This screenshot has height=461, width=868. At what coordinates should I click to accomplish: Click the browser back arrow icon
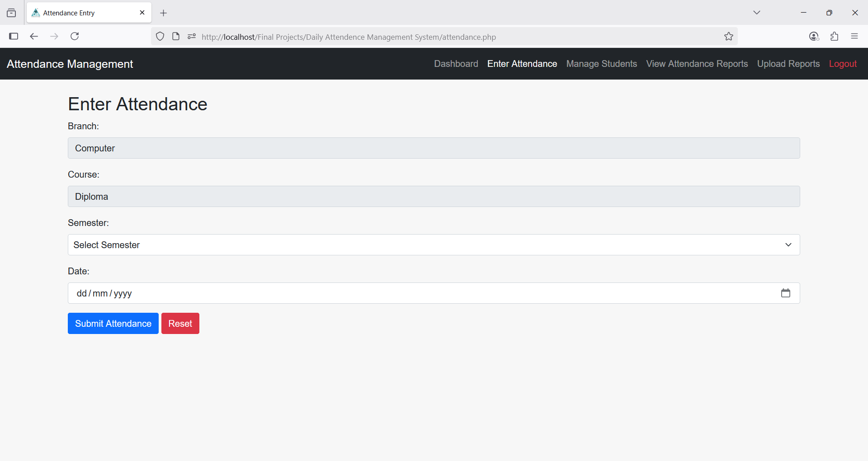pyautogui.click(x=34, y=37)
